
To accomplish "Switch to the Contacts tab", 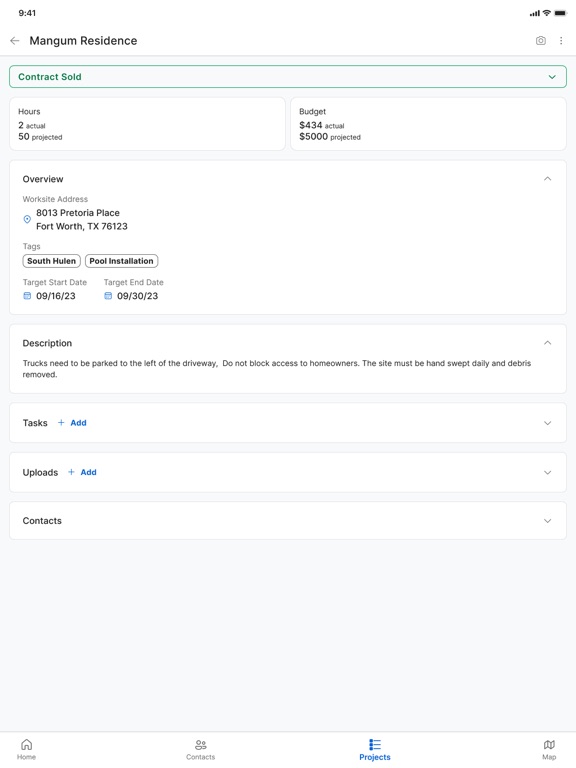I will (x=200, y=750).
